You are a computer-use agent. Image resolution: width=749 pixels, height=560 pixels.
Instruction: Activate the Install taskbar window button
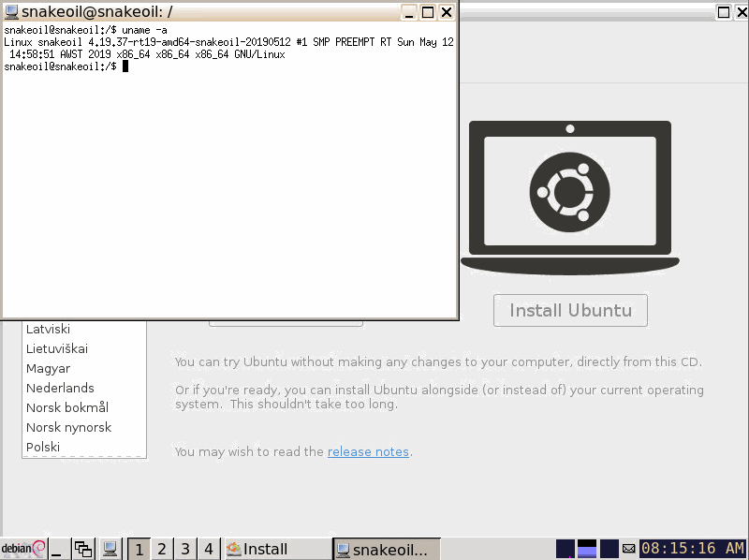[x=277, y=549]
